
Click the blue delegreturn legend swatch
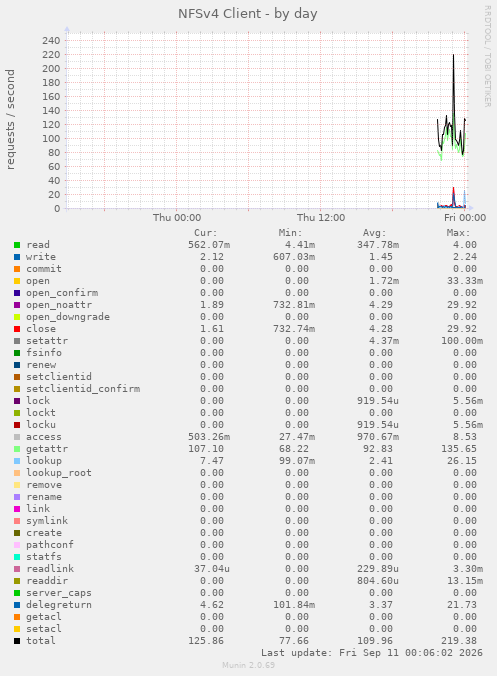[x=17, y=605]
